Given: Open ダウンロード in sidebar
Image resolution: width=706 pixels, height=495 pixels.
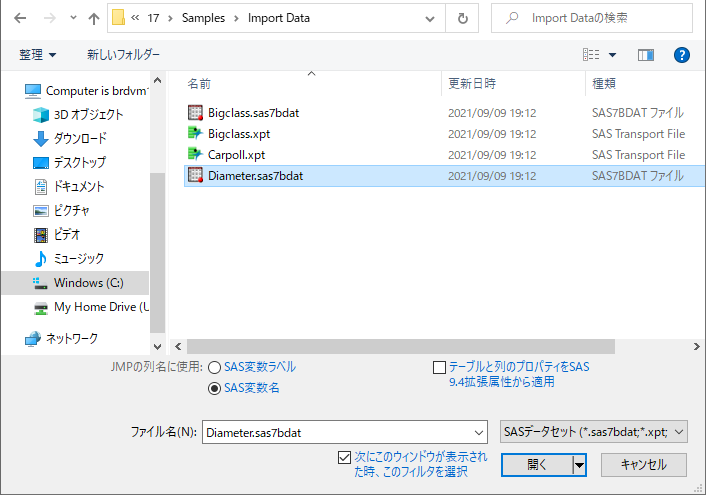Looking at the screenshot, I should [70, 138].
